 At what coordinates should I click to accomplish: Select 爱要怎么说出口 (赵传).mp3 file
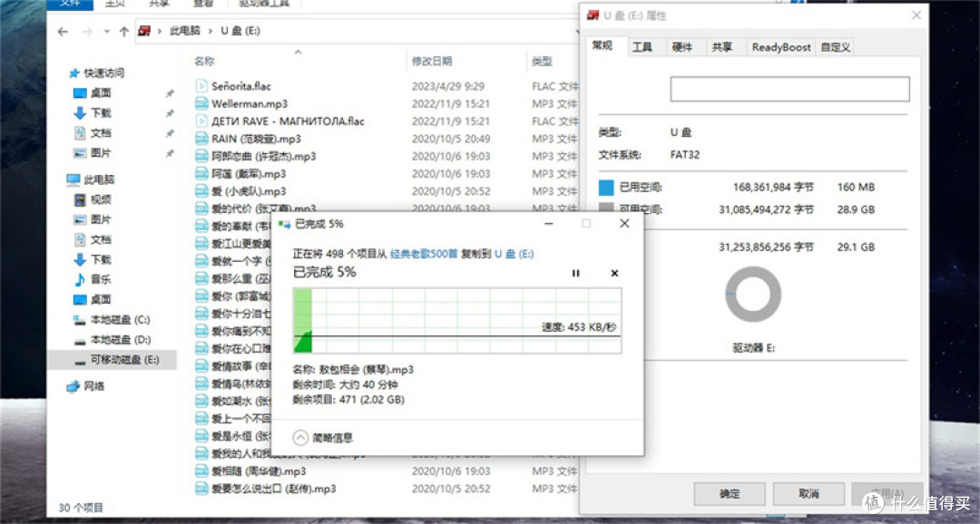point(274,489)
